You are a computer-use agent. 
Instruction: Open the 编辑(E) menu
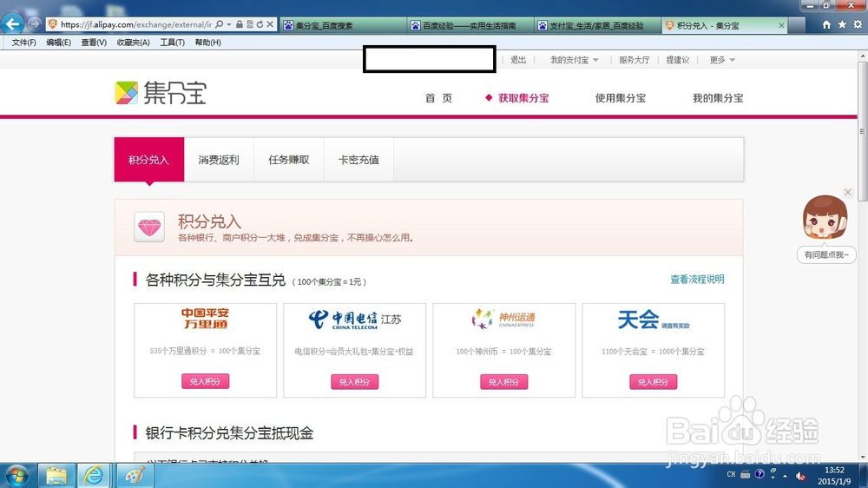(x=58, y=43)
